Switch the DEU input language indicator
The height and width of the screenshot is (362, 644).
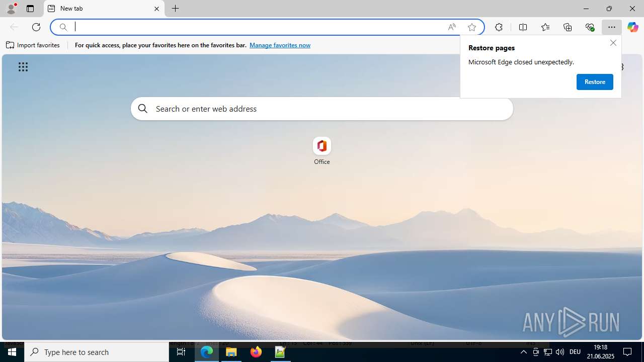point(575,352)
